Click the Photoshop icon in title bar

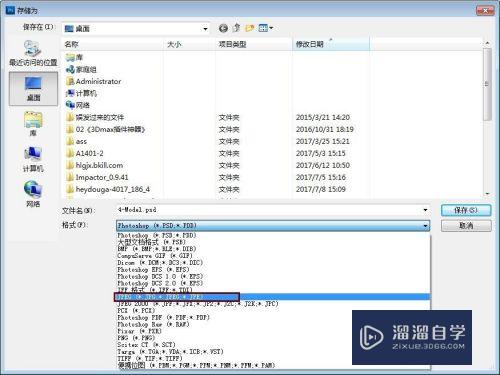pos(10,10)
